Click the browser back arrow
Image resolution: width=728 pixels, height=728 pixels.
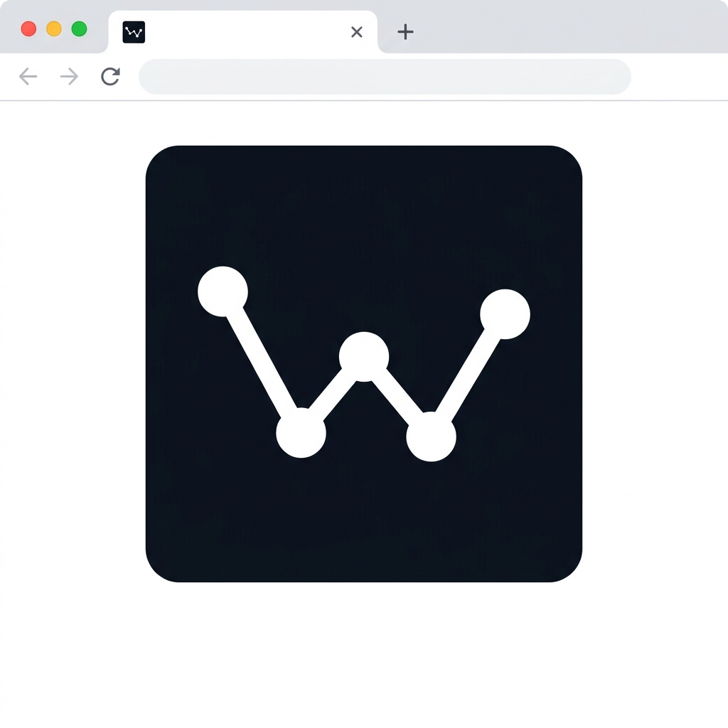[28, 77]
